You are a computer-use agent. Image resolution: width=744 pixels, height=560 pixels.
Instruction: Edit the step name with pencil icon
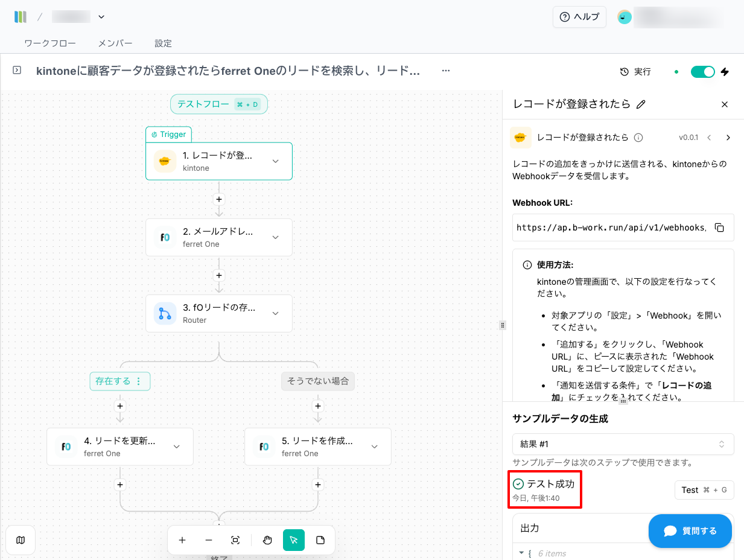(641, 104)
